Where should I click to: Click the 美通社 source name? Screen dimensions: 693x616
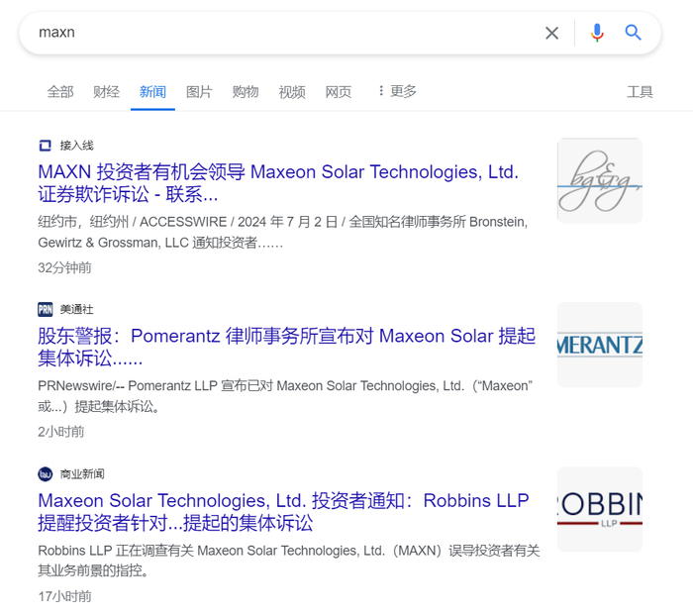77,310
